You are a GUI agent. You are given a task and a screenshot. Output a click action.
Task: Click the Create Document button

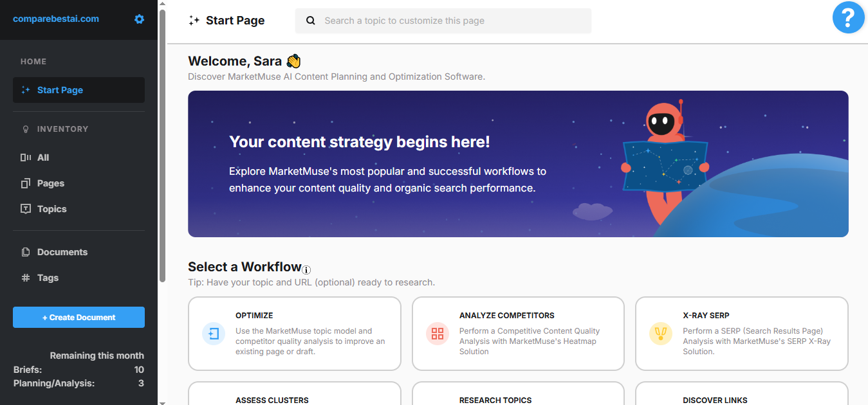(78, 318)
